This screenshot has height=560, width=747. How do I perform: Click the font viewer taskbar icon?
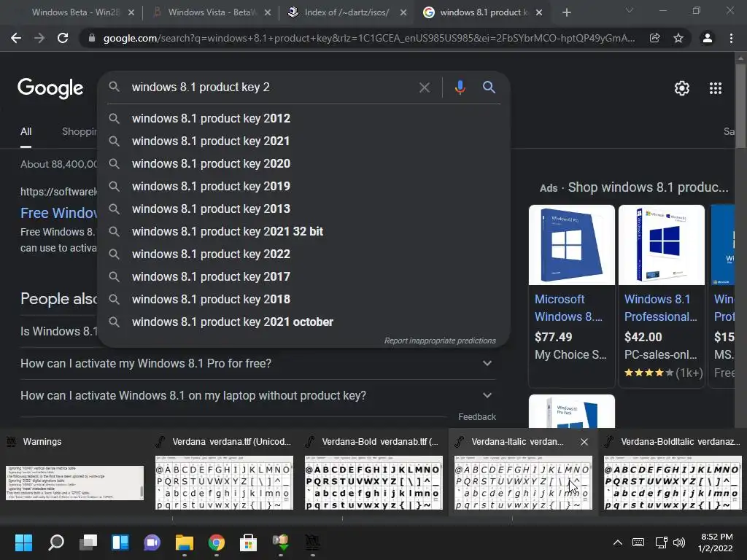click(x=312, y=542)
